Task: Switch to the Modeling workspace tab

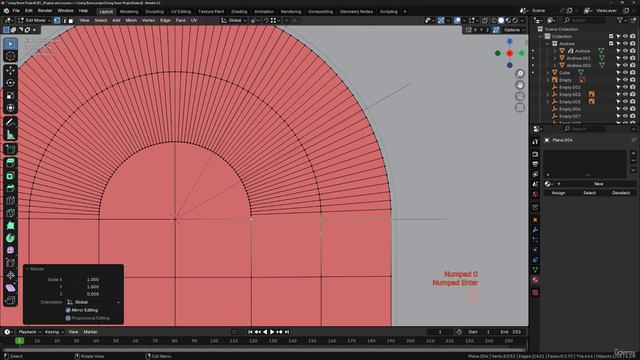Action: (129, 11)
